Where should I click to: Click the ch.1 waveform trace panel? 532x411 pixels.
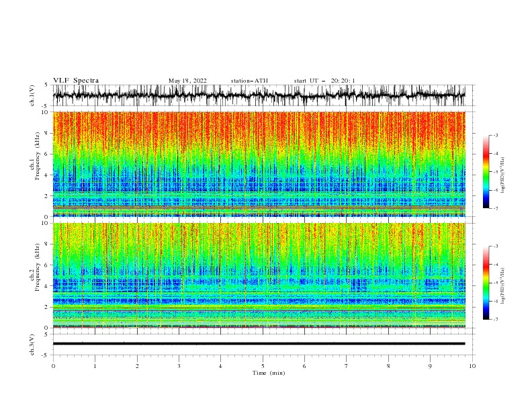click(x=259, y=95)
